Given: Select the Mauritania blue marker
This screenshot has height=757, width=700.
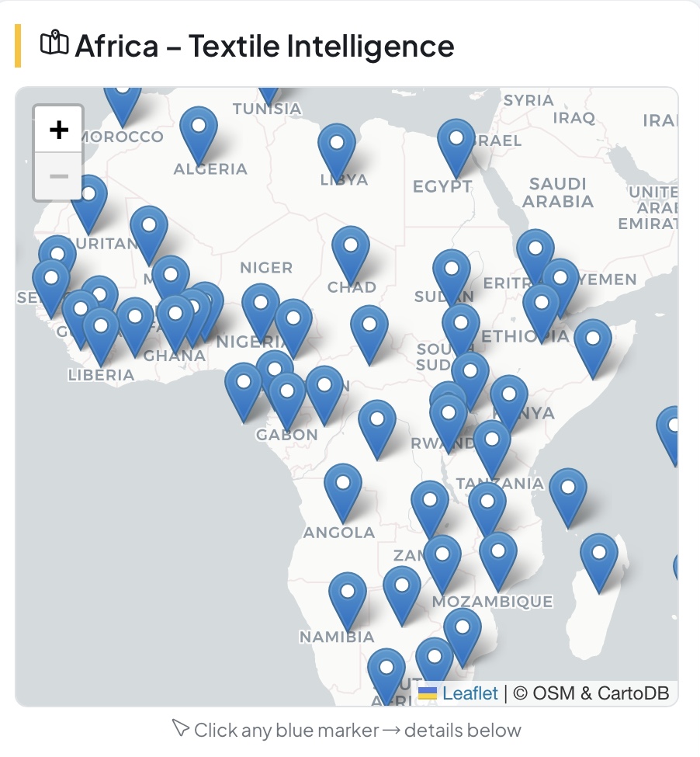Looking at the screenshot, I should tap(88, 200).
